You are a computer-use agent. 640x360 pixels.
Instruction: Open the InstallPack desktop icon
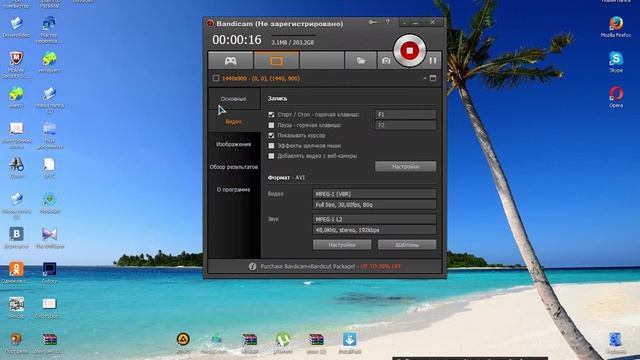[349, 343]
